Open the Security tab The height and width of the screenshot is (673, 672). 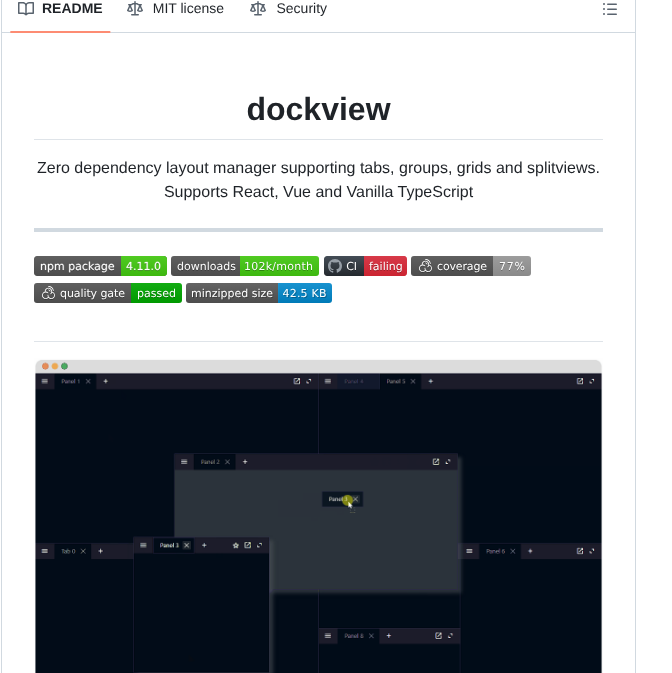[288, 9]
